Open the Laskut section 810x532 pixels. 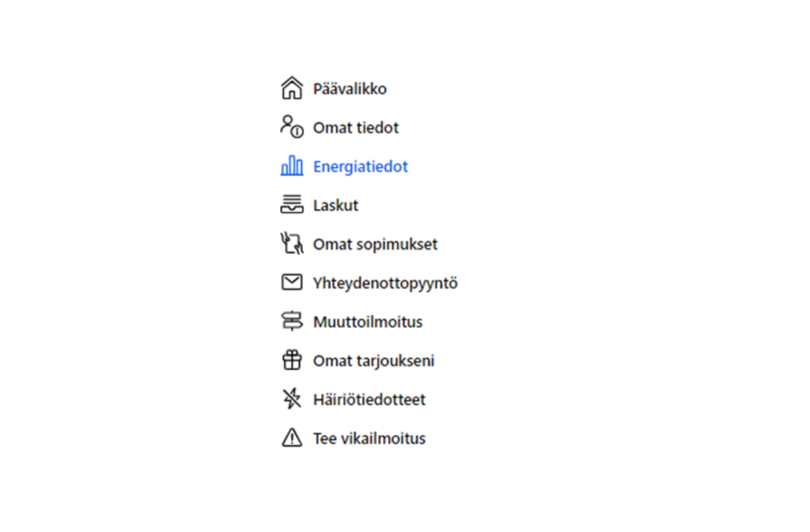pyautogui.click(x=335, y=205)
